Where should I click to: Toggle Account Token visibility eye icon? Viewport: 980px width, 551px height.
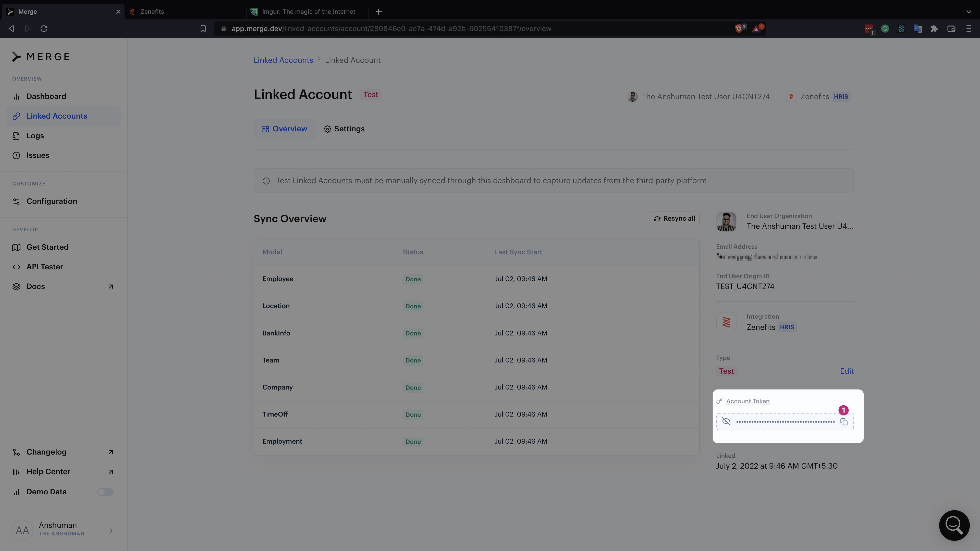[726, 421]
